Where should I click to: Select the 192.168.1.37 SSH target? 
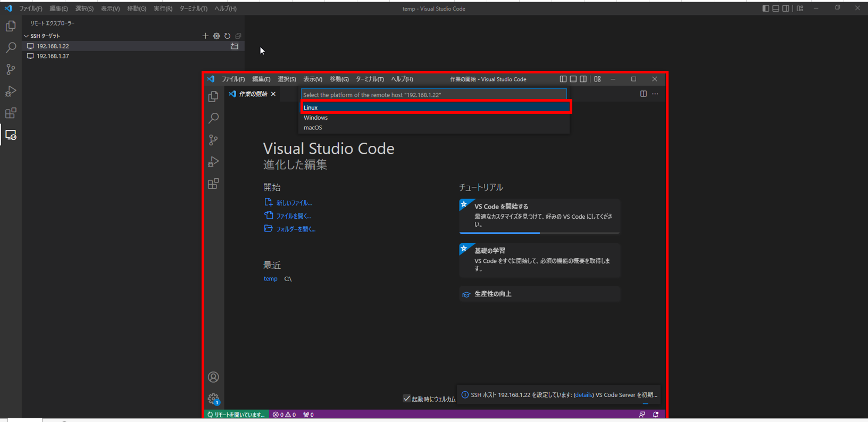point(133,56)
